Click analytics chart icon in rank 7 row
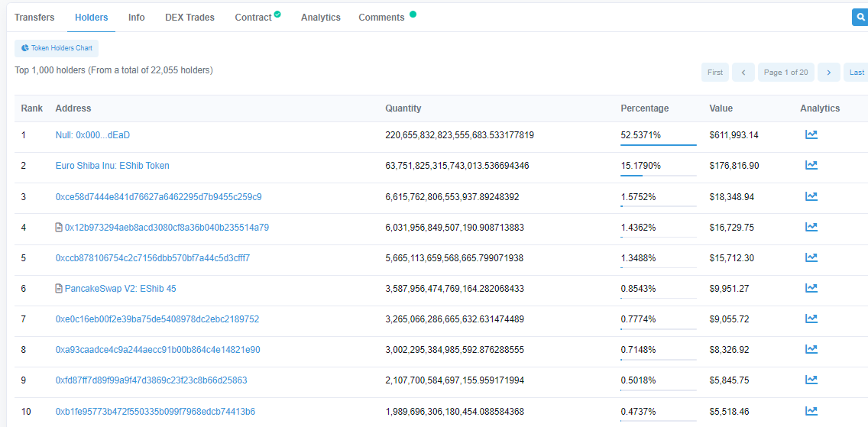 tap(811, 319)
